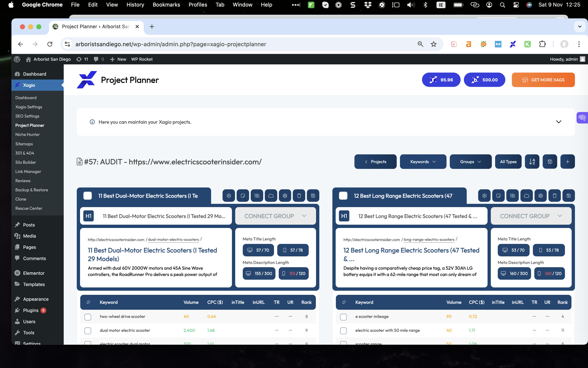Open Spotlight search in menu bar
Screen dimensions: 588x368
pos(502,5)
